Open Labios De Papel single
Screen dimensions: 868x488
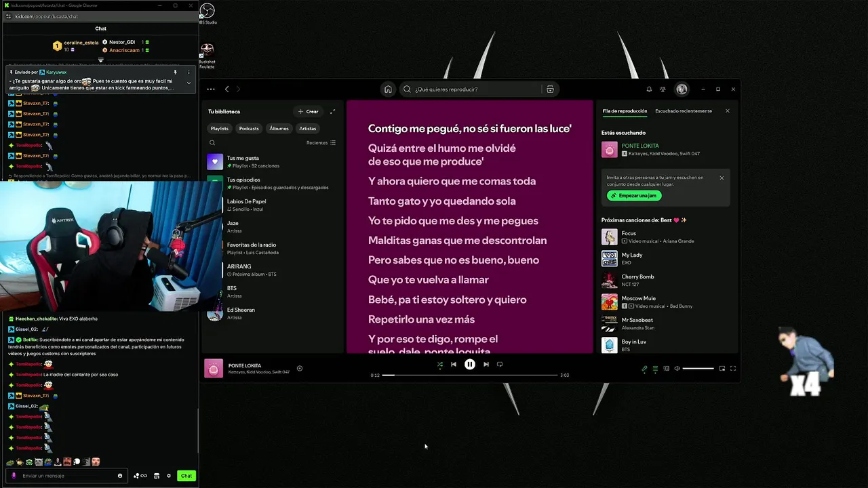point(273,205)
